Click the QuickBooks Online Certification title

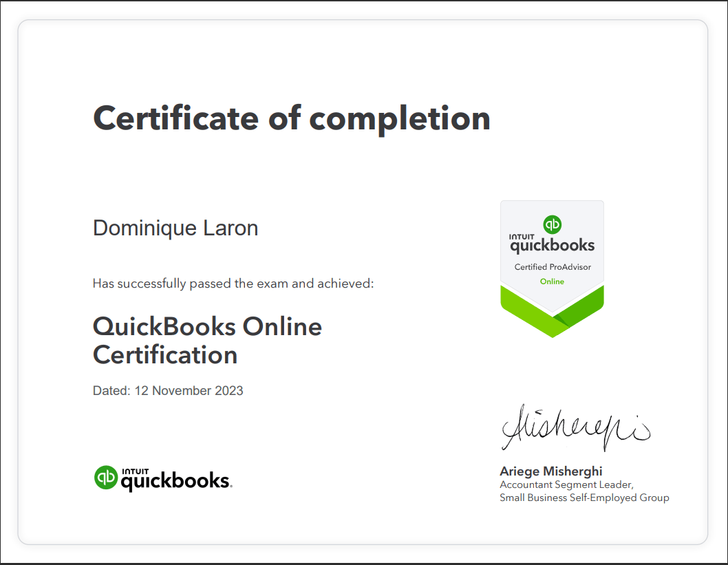tap(208, 341)
